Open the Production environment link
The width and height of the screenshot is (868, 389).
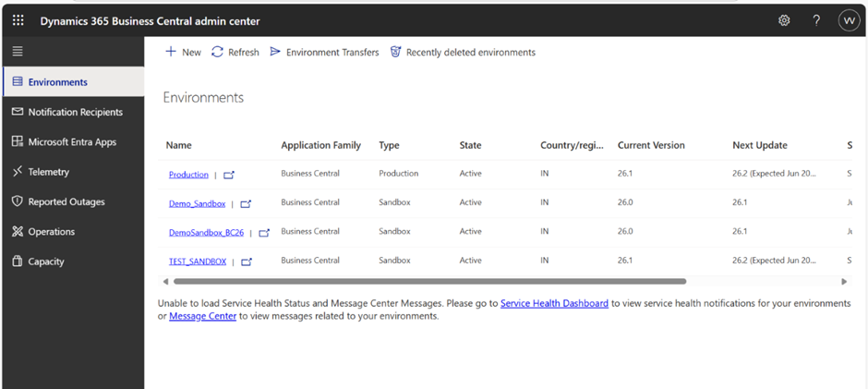(x=188, y=175)
